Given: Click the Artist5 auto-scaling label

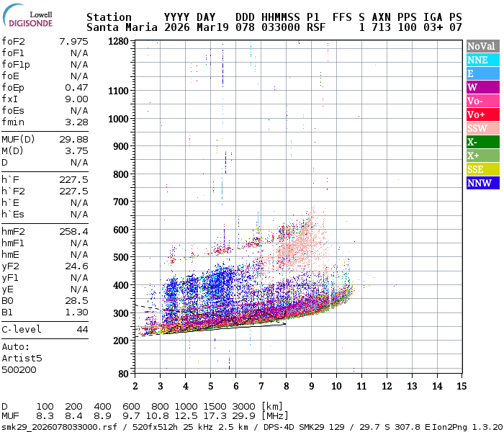Looking at the screenshot, I should 22,358.
